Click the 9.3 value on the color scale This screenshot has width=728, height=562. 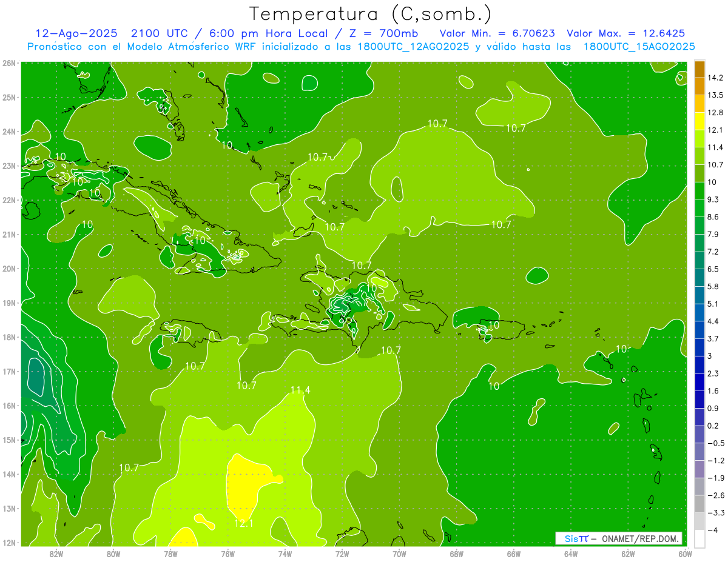click(x=713, y=199)
